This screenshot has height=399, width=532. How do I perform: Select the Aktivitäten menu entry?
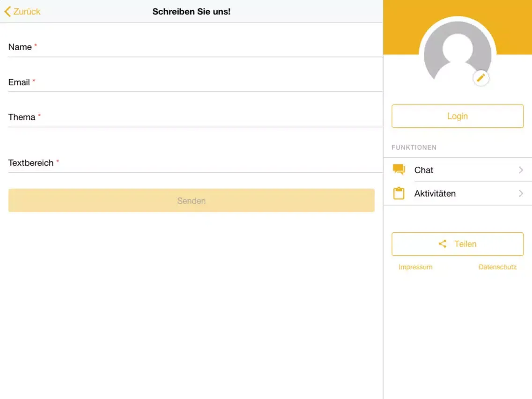435,193
